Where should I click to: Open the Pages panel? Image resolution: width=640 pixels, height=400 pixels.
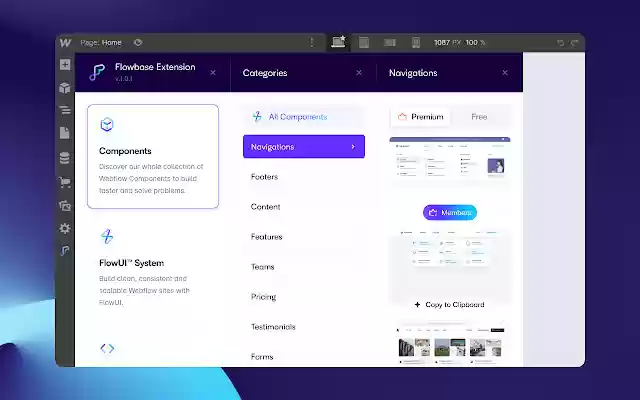tap(65, 133)
